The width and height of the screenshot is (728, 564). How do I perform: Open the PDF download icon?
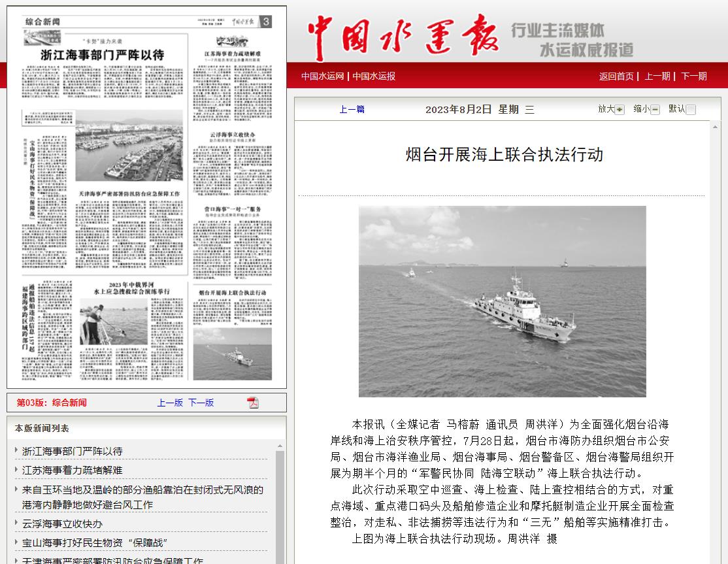tap(252, 403)
